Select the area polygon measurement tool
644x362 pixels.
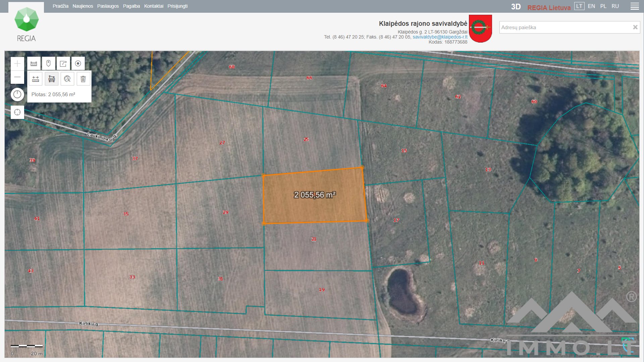click(x=52, y=79)
